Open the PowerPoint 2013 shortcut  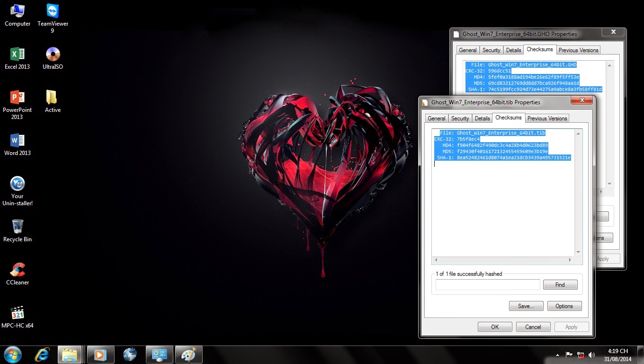[x=18, y=97]
